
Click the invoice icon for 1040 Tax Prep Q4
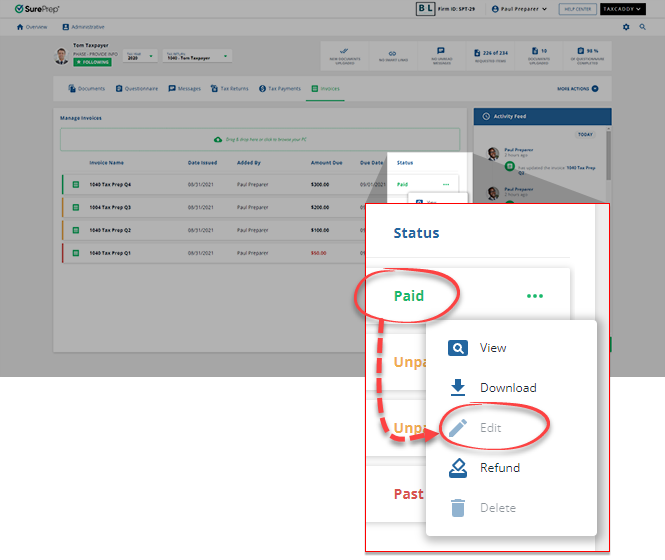[x=76, y=185]
